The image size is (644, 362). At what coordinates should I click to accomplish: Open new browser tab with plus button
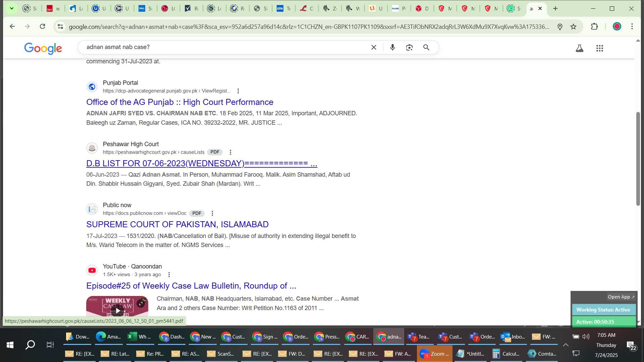coord(555,9)
